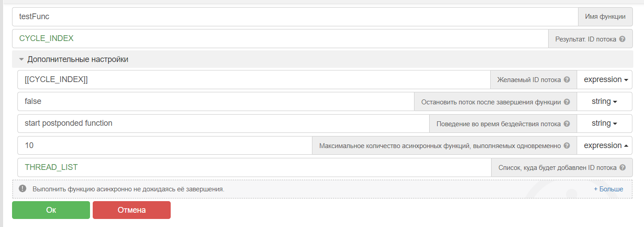Focus the testFunc function name field
This screenshot has width=644, height=227.
(x=294, y=17)
